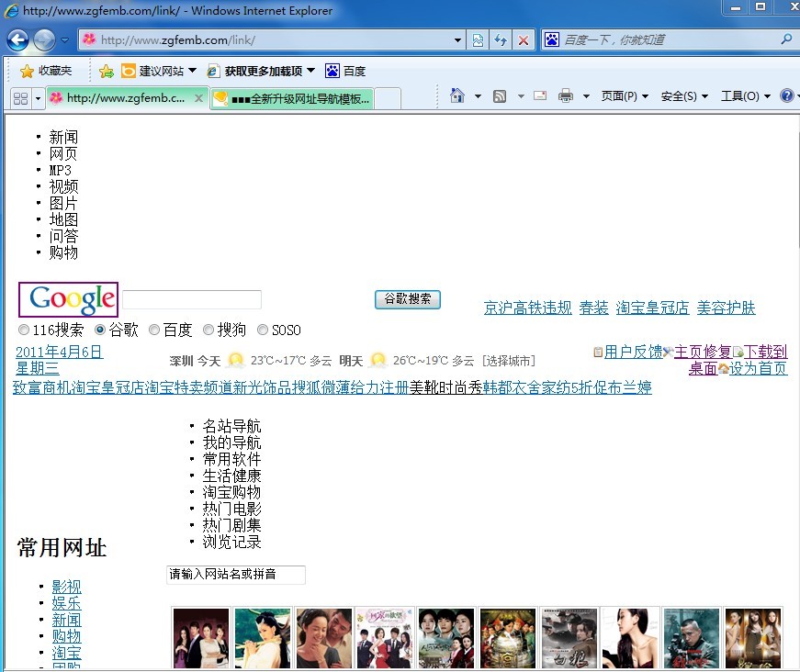This screenshot has height=672, width=800.
Task: Select the SOSO radio button
Action: click(x=263, y=330)
